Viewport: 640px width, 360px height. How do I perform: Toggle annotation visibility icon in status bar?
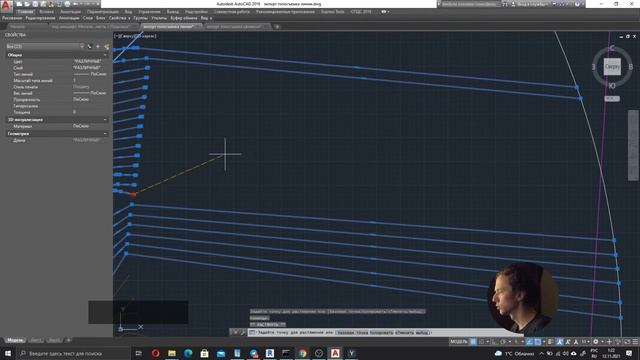(560, 342)
